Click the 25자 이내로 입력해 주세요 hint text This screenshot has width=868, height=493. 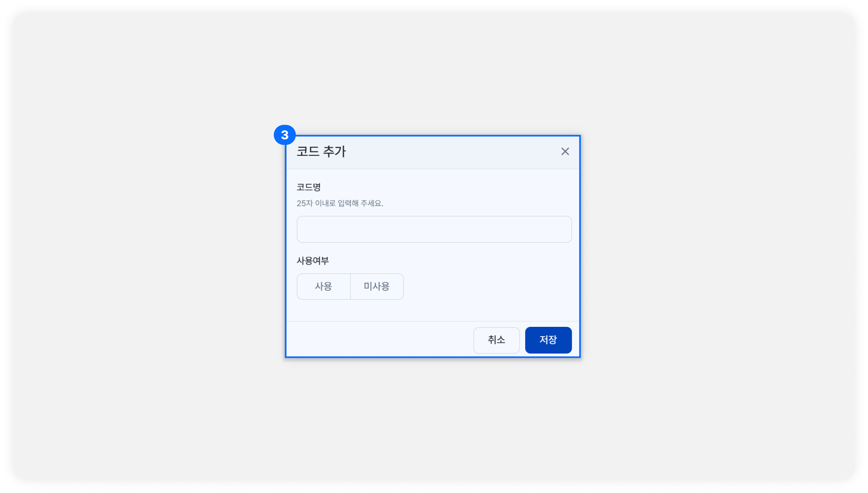pos(340,203)
